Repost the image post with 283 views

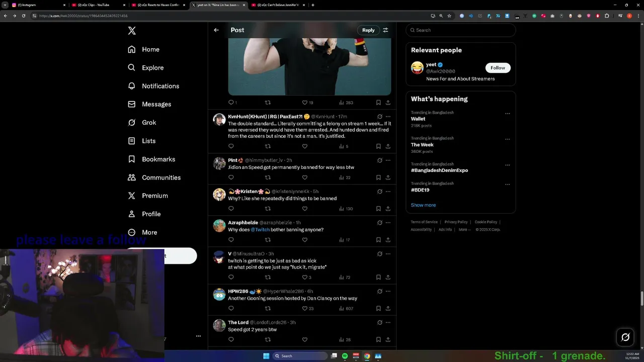tap(268, 103)
